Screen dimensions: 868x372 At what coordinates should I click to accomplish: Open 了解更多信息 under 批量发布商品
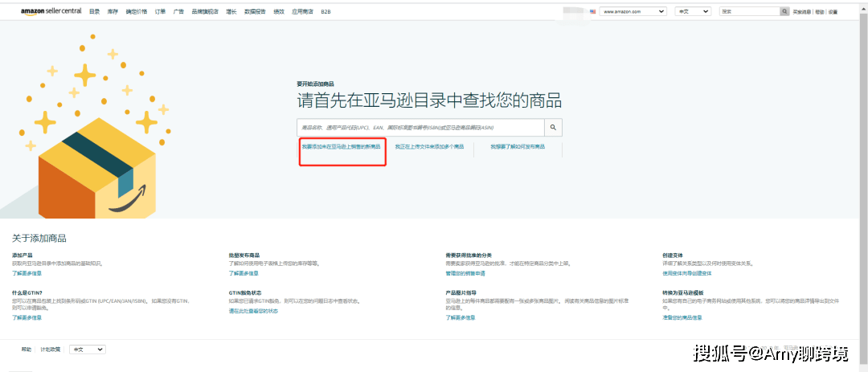click(x=244, y=273)
